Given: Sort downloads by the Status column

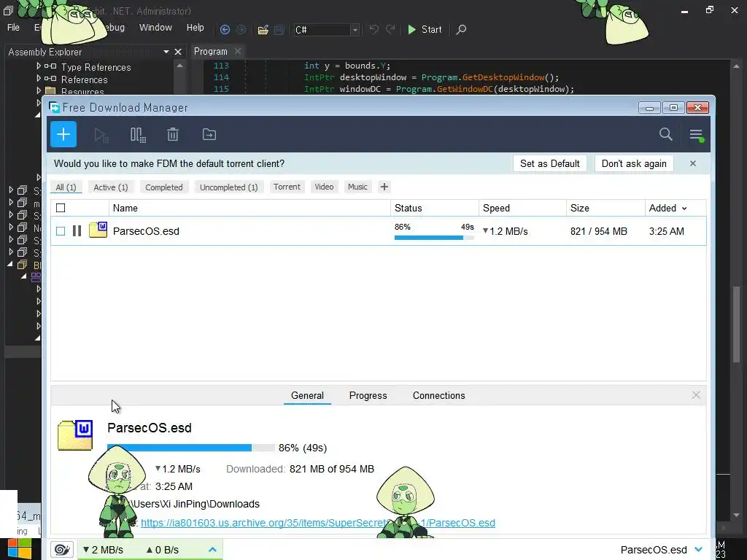Looking at the screenshot, I should click(x=409, y=208).
